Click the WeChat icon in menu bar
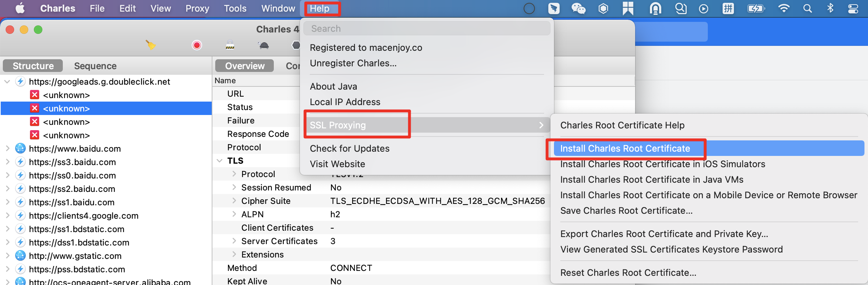868x285 pixels. [579, 8]
